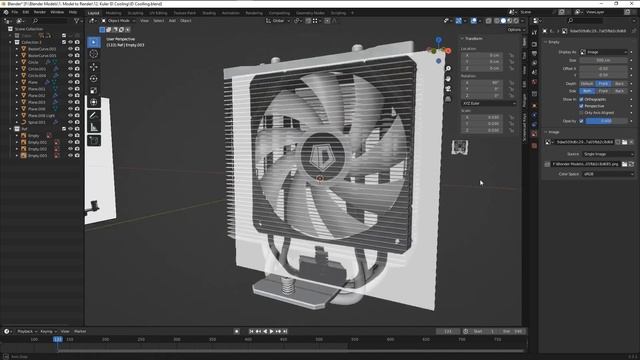The image size is (640, 360).
Task: Unlink the image datablock with X icon
Action: (631, 142)
